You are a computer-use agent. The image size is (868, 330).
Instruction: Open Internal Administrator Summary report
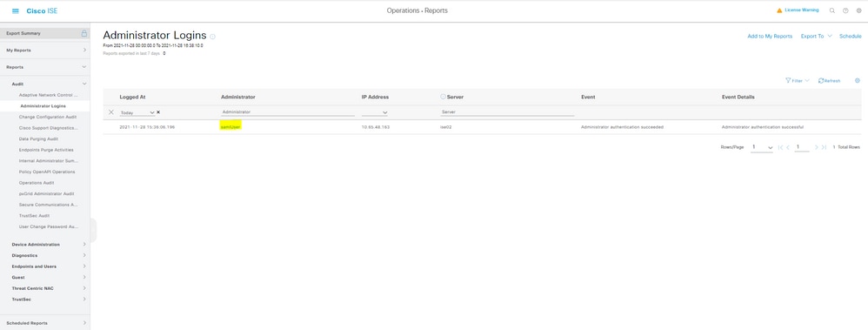point(49,161)
